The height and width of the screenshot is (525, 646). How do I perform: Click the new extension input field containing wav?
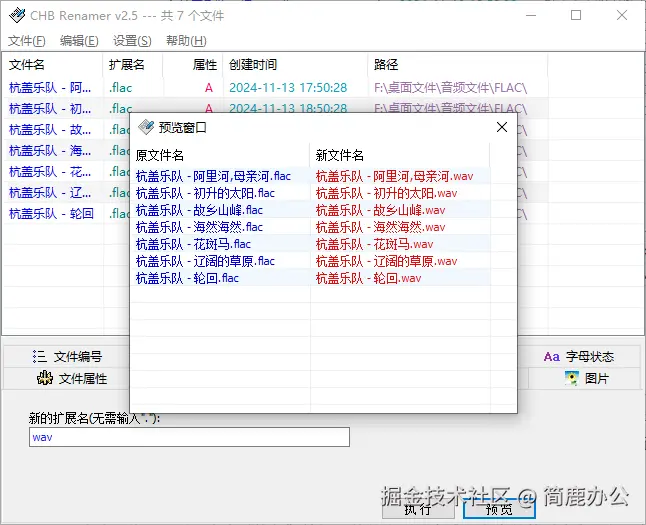pyautogui.click(x=189, y=437)
